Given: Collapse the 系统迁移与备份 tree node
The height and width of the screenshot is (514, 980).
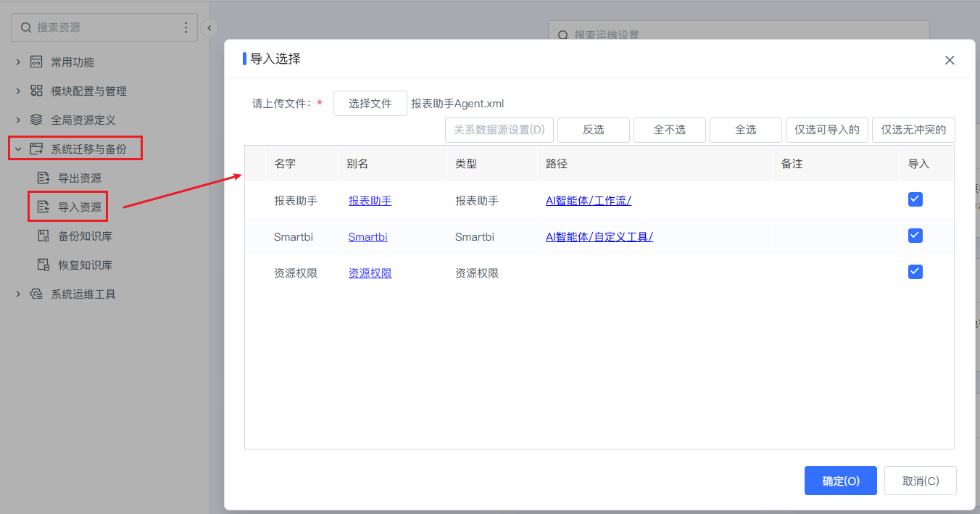Looking at the screenshot, I should pos(18,149).
